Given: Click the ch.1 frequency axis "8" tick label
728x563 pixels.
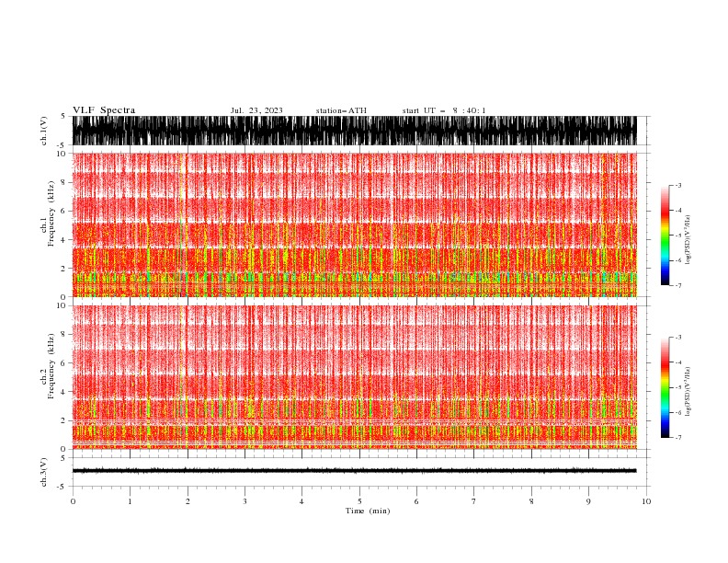Looking at the screenshot, I should click(x=63, y=182).
